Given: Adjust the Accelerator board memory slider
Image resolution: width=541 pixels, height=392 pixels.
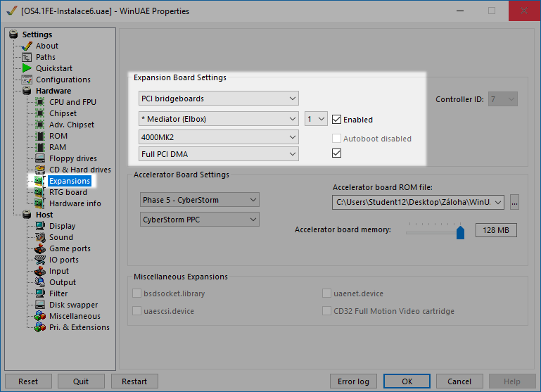Looking at the screenshot, I should click(460, 232).
